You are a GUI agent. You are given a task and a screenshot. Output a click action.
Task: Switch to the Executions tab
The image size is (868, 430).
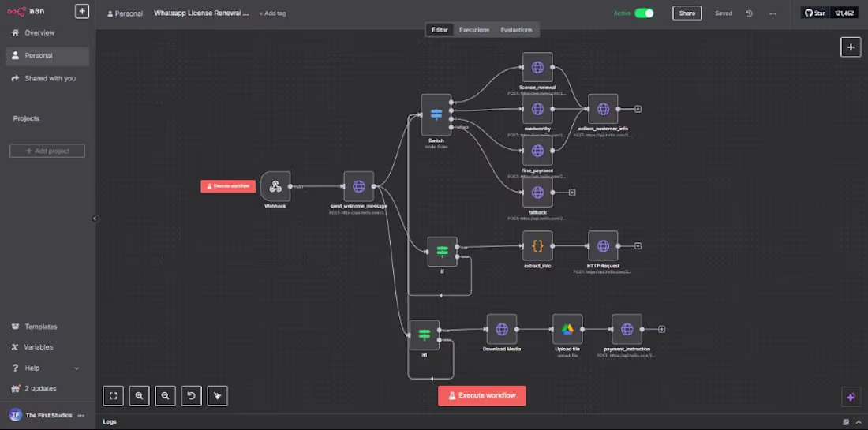(x=474, y=30)
